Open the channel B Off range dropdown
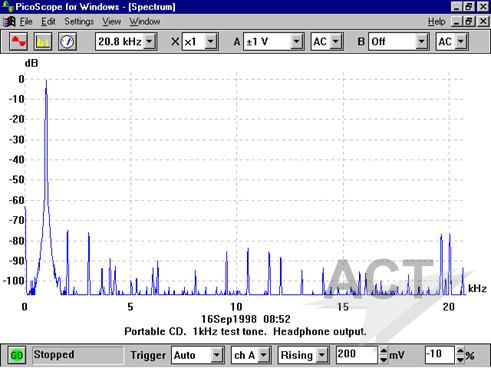This screenshot has height=368, width=491. [421, 42]
